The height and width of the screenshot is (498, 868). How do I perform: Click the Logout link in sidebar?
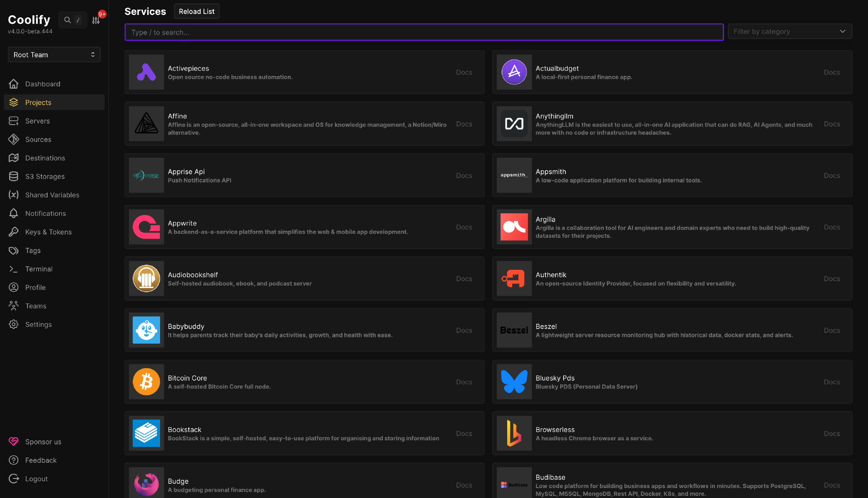[x=36, y=479]
